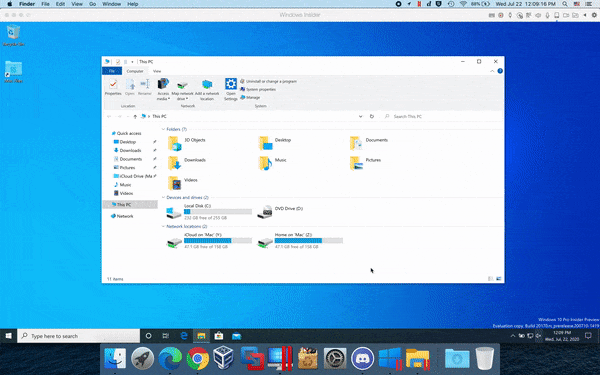Open System Preferences in the Dock
This screenshot has height=375, width=600.
335,359
